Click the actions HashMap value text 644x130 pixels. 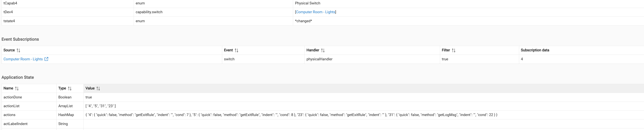(x=291, y=115)
